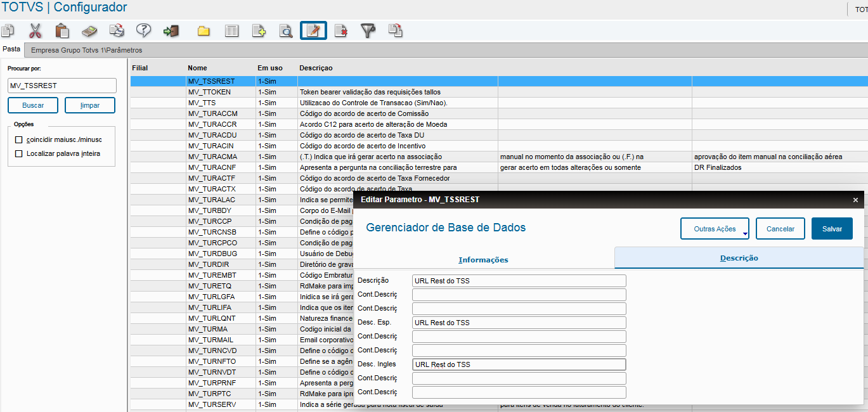This screenshot has height=412, width=868.
Task: Open the Outras Ações dropdown
Action: pyautogui.click(x=715, y=229)
